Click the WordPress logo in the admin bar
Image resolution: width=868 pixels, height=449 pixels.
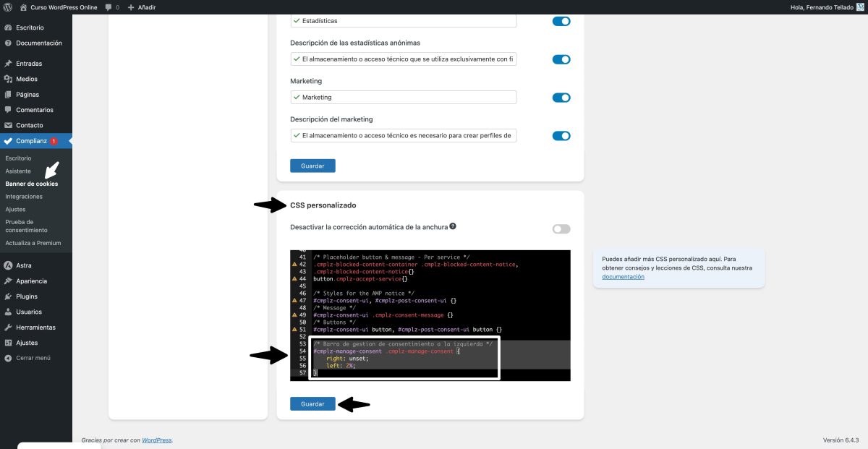tap(7, 7)
